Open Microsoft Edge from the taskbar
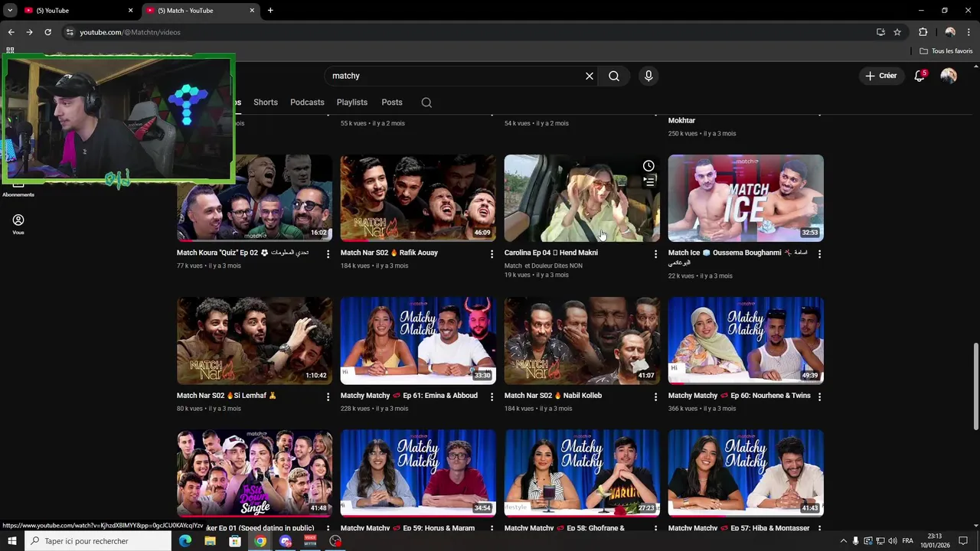Screen dimensions: 980x551 (x=185, y=541)
